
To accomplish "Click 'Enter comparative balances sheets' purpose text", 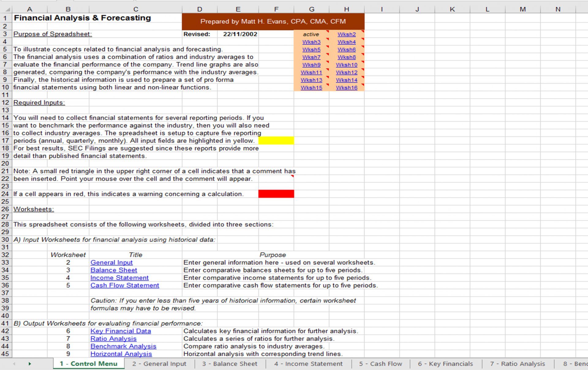I will coord(273,270).
